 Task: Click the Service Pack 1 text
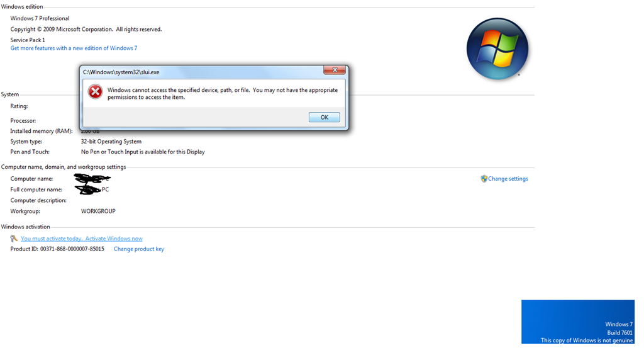tap(28, 40)
